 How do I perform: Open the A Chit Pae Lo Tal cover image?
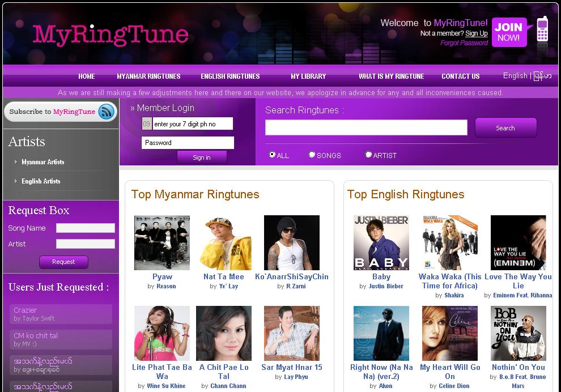pos(224,333)
